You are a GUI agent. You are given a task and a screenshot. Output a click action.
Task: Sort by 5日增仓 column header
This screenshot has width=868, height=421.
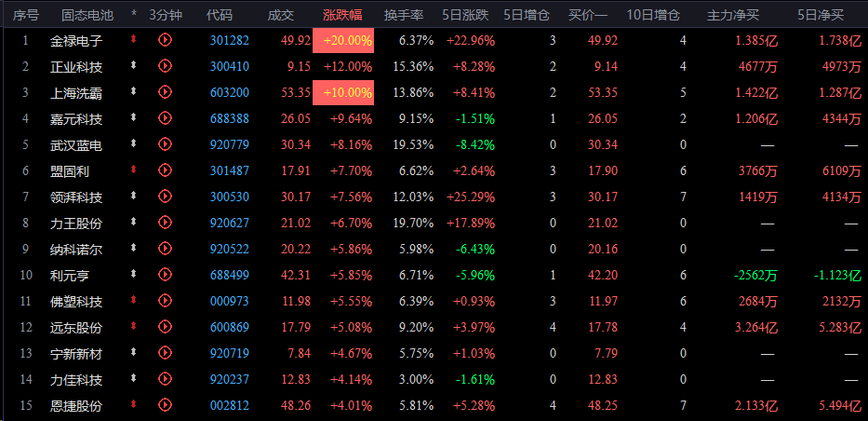(527, 15)
